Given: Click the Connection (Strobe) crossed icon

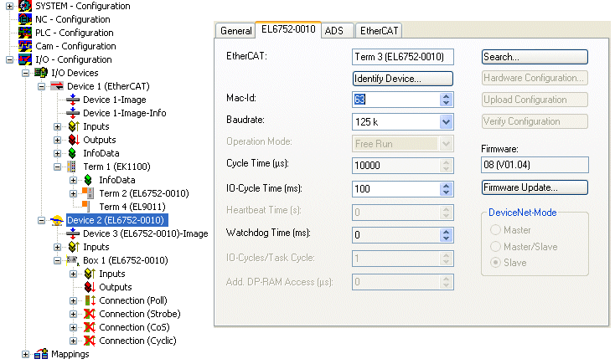Looking at the screenshot, I should coord(90,314).
